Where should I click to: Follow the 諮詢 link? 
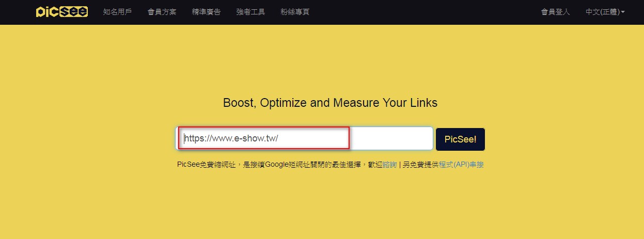point(390,165)
